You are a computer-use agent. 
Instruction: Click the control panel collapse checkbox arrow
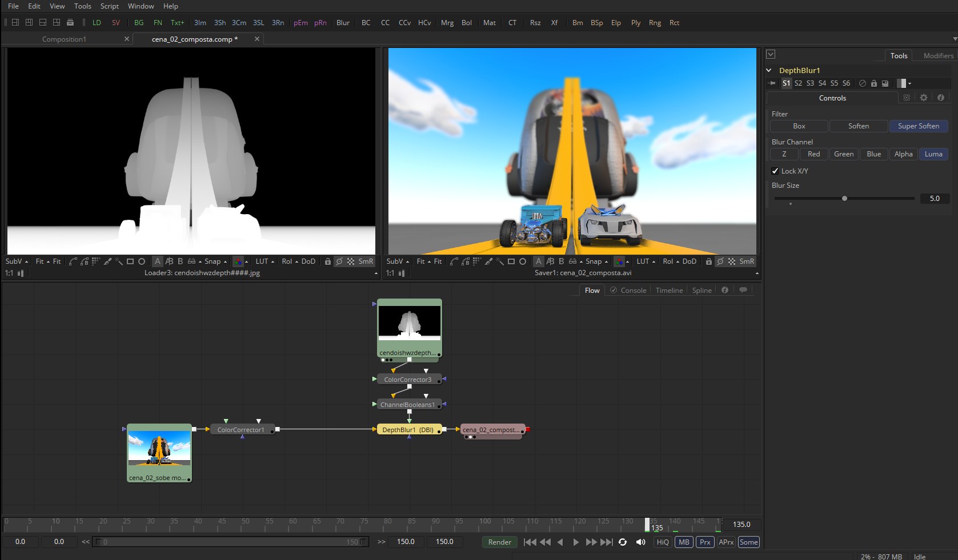click(771, 54)
